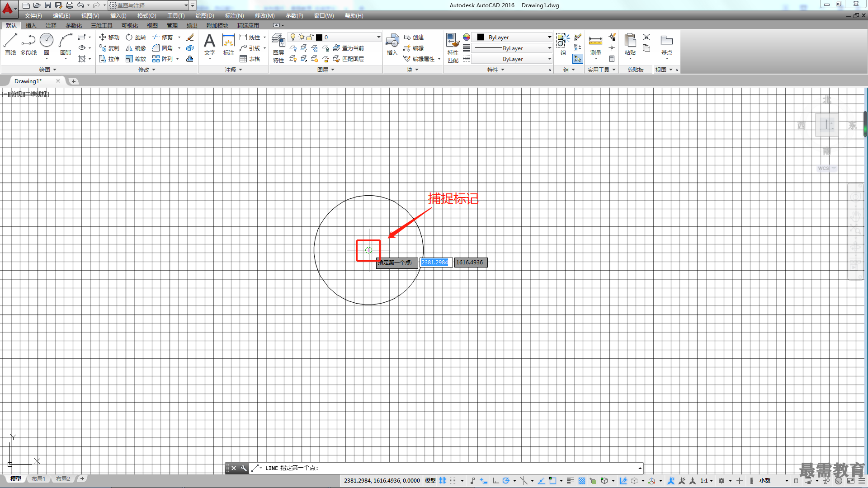Click the 修剪 (Trim) tool
Image resolution: width=868 pixels, height=488 pixels.
162,37
